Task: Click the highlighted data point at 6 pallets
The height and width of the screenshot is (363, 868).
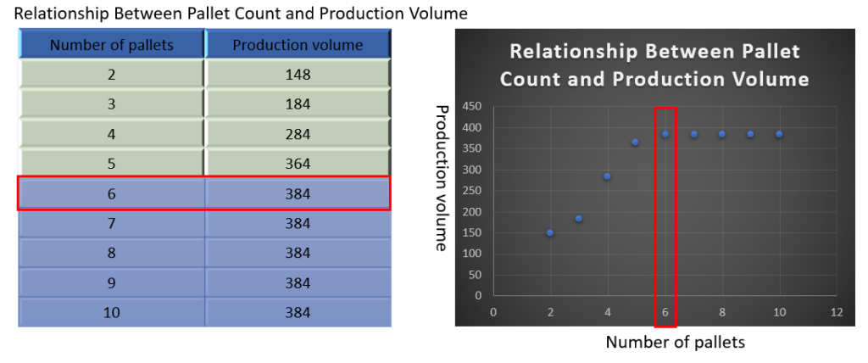Action: (x=665, y=134)
